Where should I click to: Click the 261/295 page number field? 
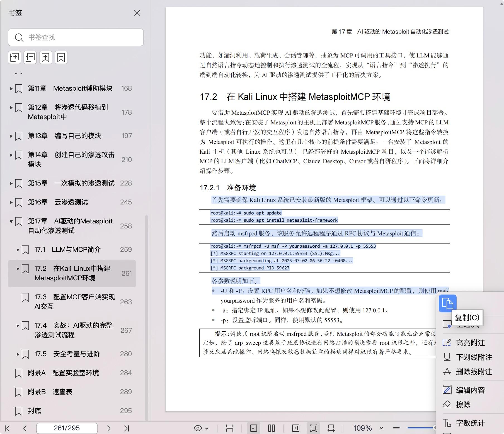point(67,428)
